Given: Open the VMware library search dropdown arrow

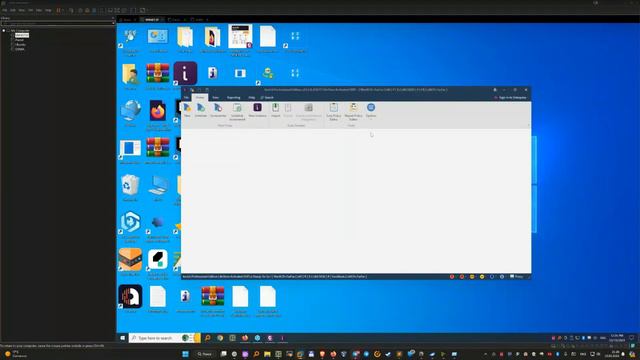Looking at the screenshot, I should click(113, 23).
